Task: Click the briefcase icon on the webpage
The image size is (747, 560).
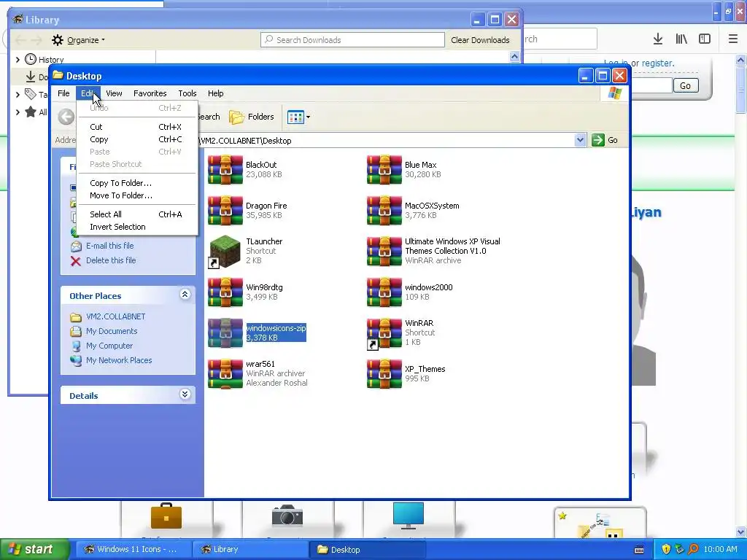Action: (x=166, y=517)
